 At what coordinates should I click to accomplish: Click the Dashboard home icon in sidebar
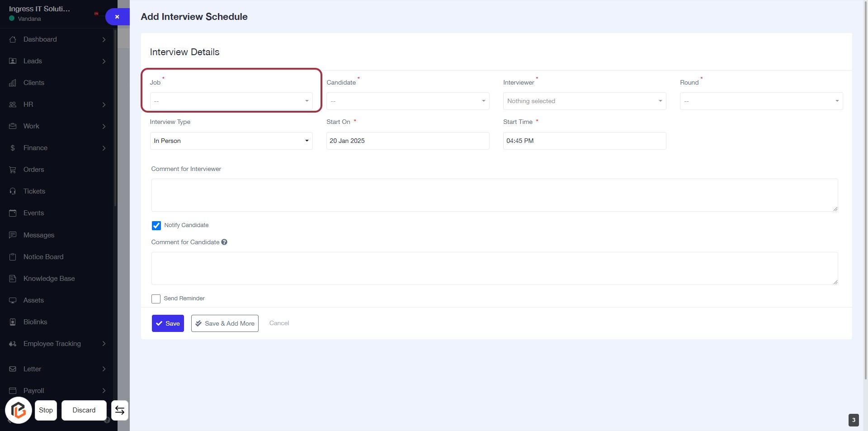click(13, 39)
